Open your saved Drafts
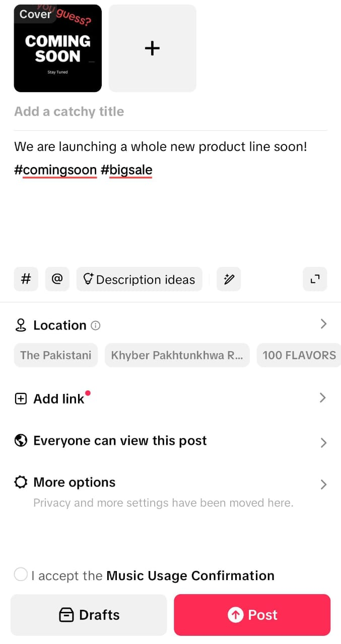Screen dimensions: 341x644 (89, 615)
